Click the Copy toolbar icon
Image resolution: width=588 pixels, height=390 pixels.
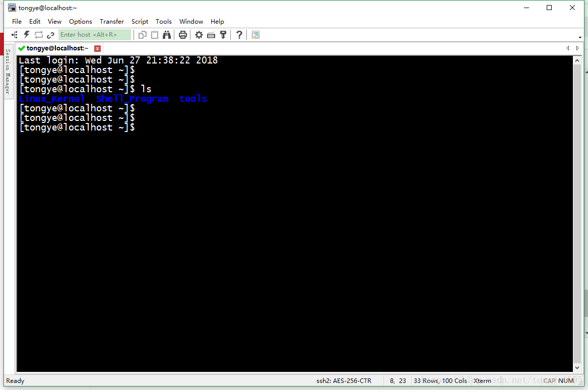pyautogui.click(x=142, y=35)
